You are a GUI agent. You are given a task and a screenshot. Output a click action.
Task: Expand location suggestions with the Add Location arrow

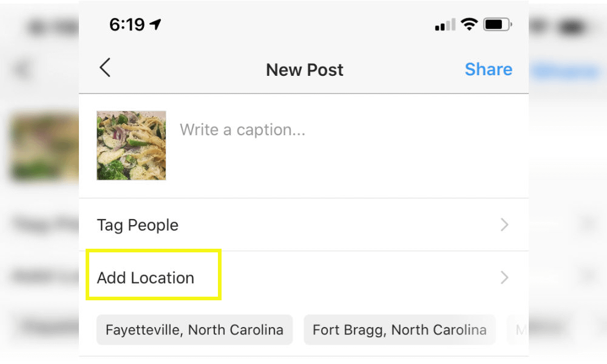coord(504,277)
